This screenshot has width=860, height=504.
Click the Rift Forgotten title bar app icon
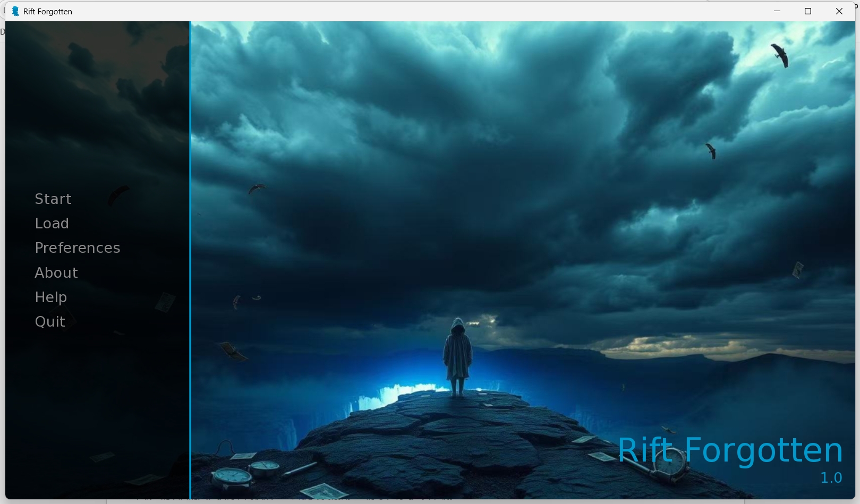click(x=15, y=11)
